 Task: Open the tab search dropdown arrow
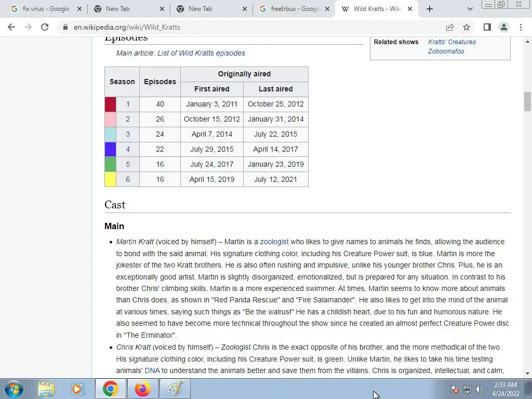pos(470,9)
